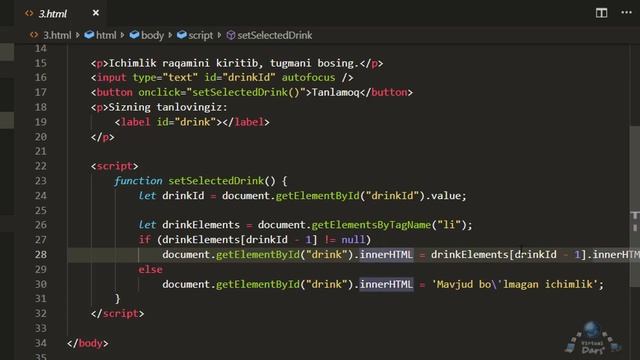This screenshot has height=360, width=640.
Task: Click drinkElements variable on line 26
Action: pyautogui.click(x=201, y=225)
